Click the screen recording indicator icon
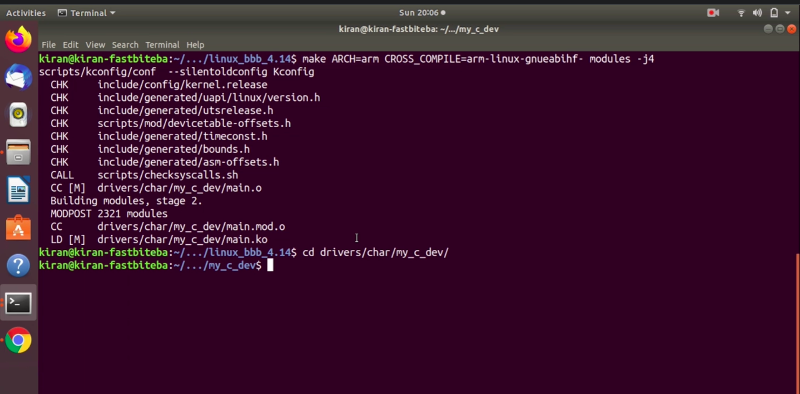Viewport: 800px width, 394px height. click(713, 13)
